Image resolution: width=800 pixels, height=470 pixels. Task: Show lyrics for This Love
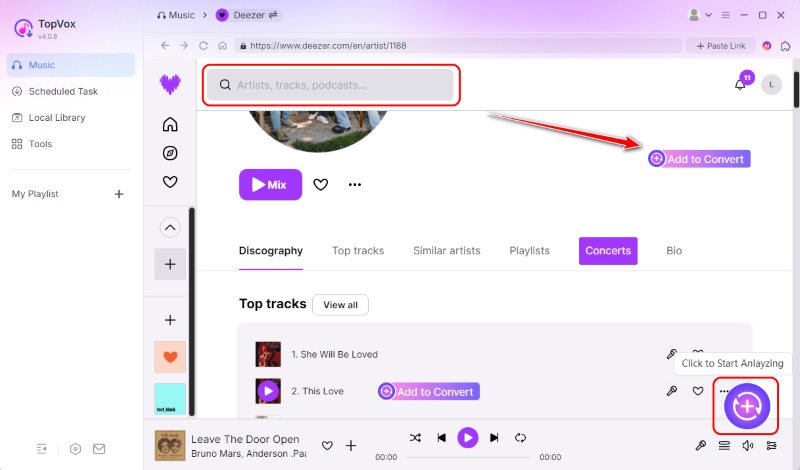[x=672, y=391]
